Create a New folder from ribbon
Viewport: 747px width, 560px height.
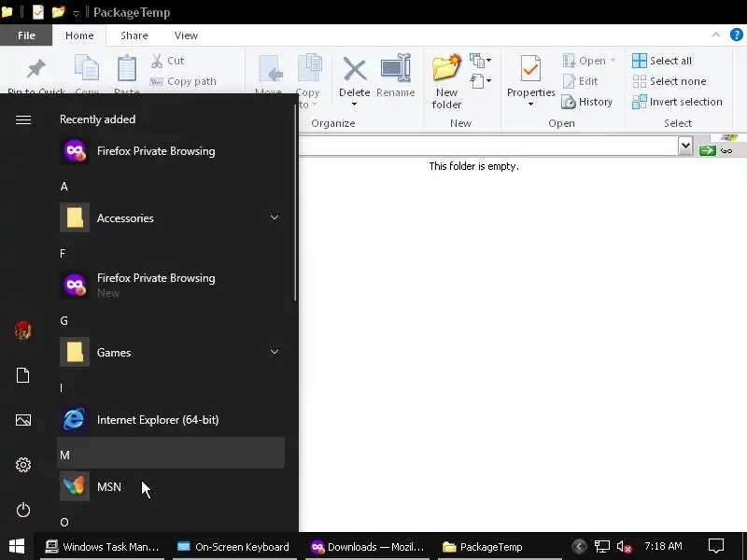(x=447, y=82)
